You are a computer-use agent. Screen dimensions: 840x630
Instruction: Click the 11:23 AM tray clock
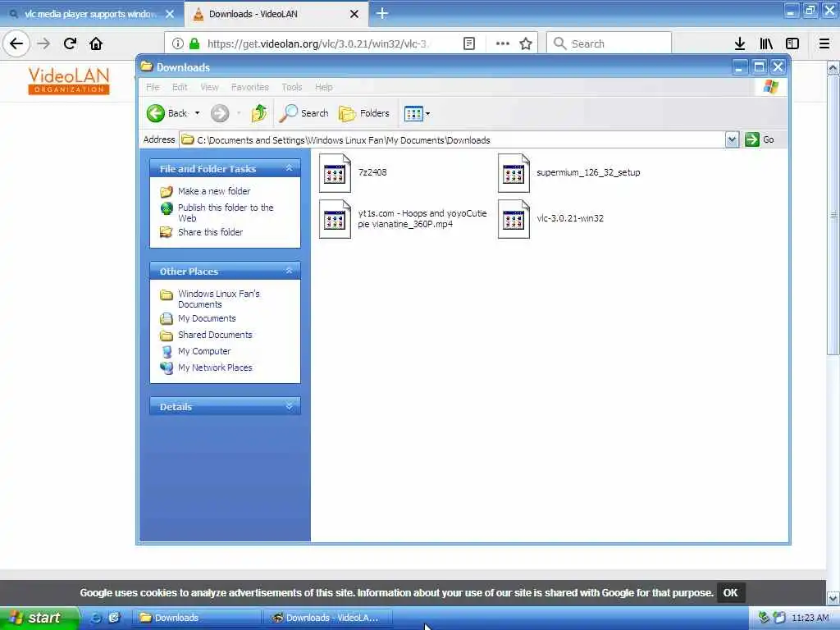point(810,618)
